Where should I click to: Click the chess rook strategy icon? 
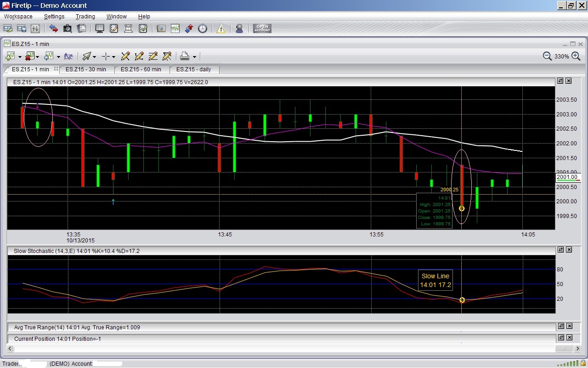click(x=128, y=29)
